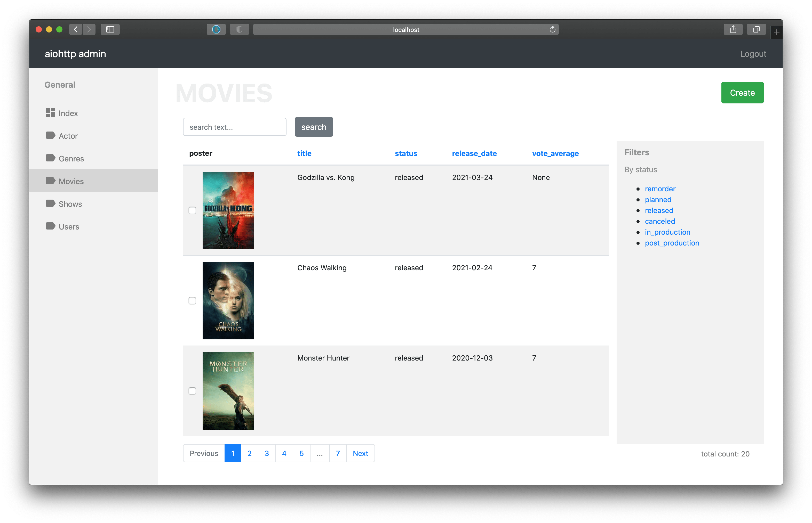Click the search text input field

(235, 127)
